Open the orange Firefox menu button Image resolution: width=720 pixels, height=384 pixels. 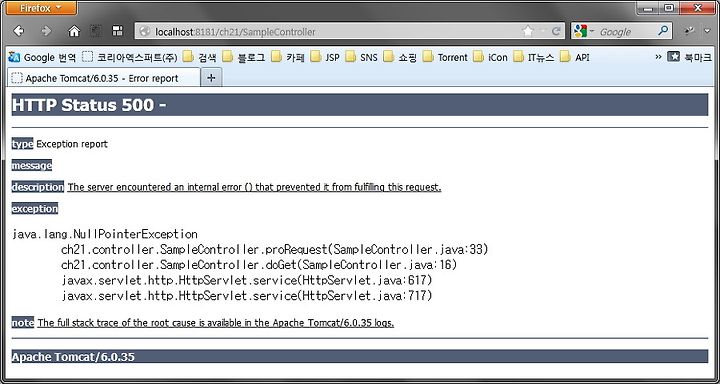pos(41,8)
